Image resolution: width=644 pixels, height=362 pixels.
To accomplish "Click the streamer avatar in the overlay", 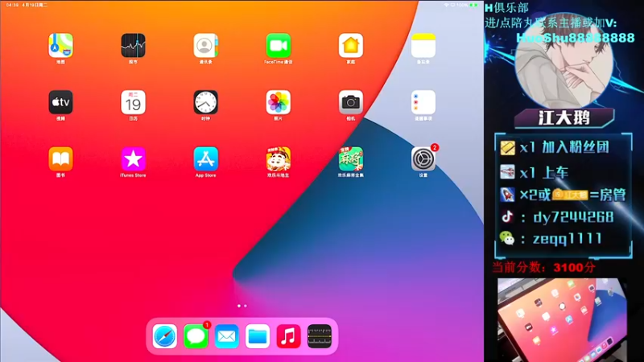I will [563, 62].
